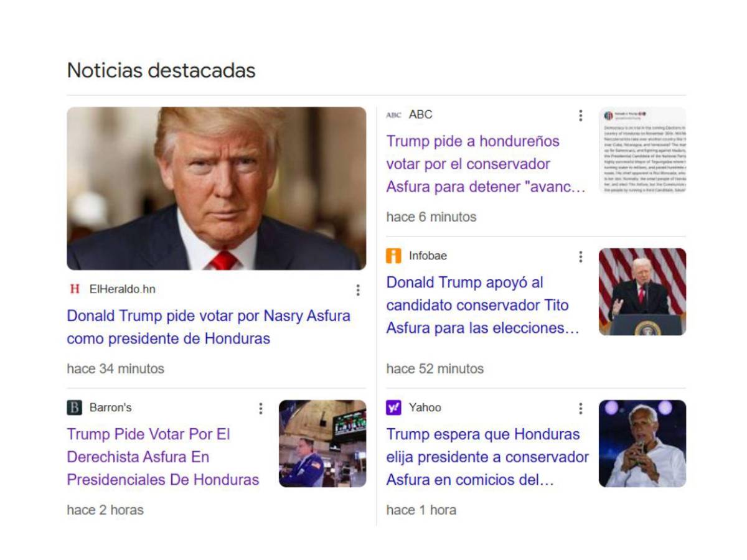The width and height of the screenshot is (747, 560).
Task: Open the ABC article about hondureños votar por Asfura
Action: coord(486,164)
